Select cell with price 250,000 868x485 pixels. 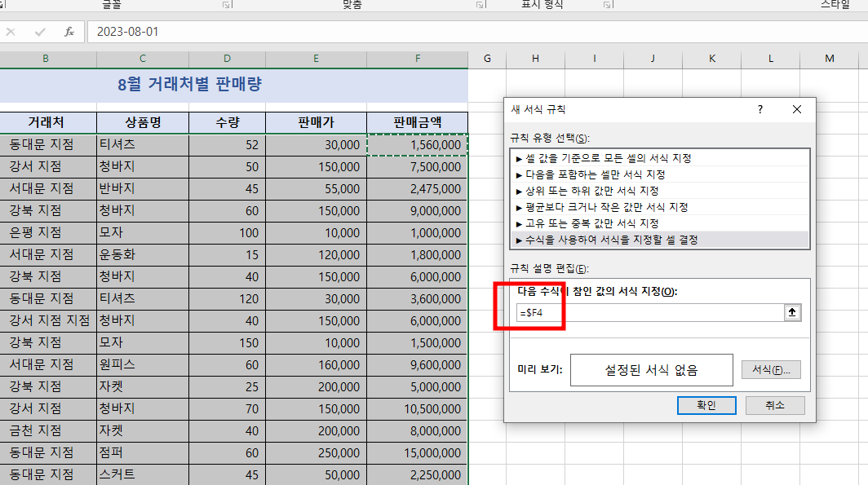[316, 453]
